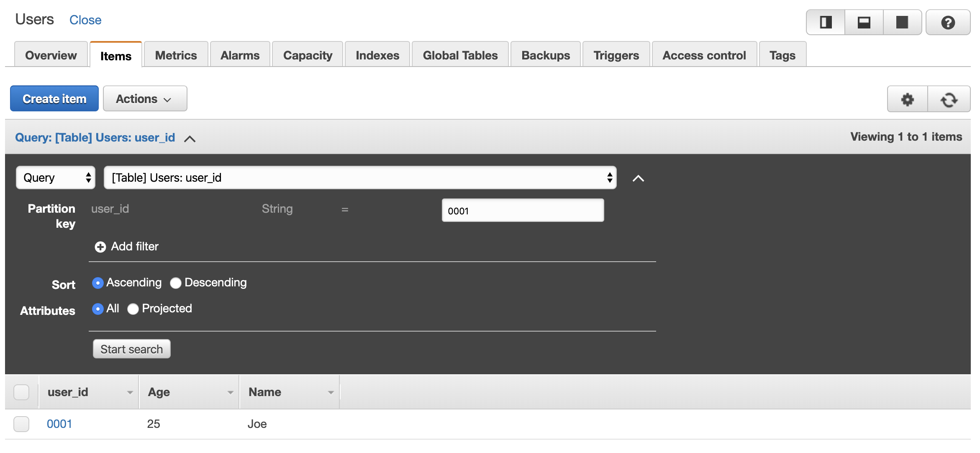Click the Add filter plus icon
The image size is (980, 453).
tap(100, 247)
